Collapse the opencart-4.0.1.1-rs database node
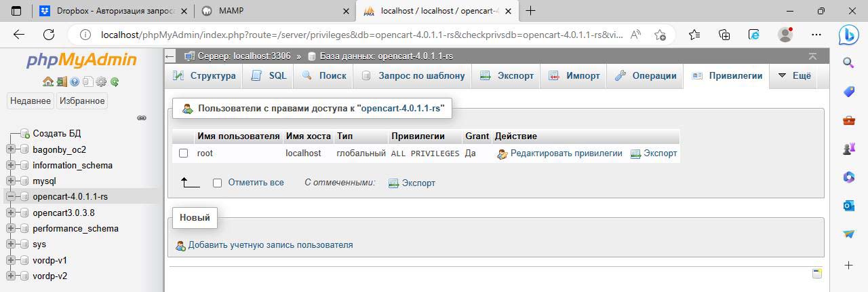Screen dimensions: 868x292 (x=11, y=197)
